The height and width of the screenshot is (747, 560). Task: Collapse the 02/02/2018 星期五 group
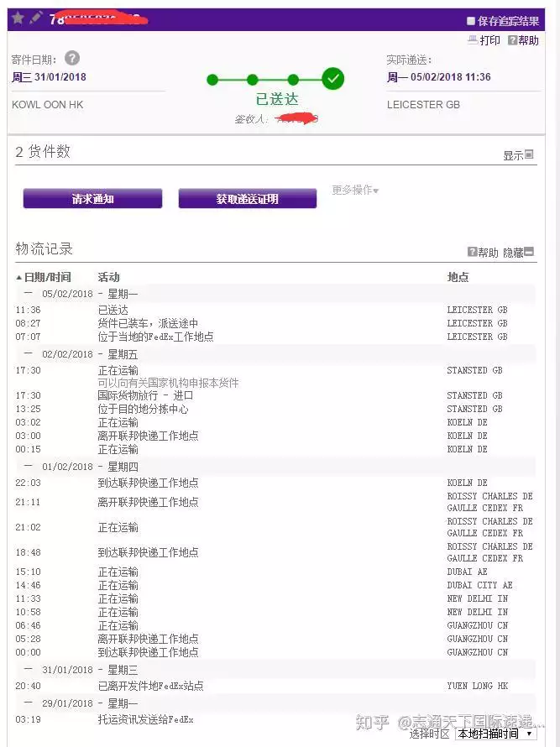pos(29,353)
